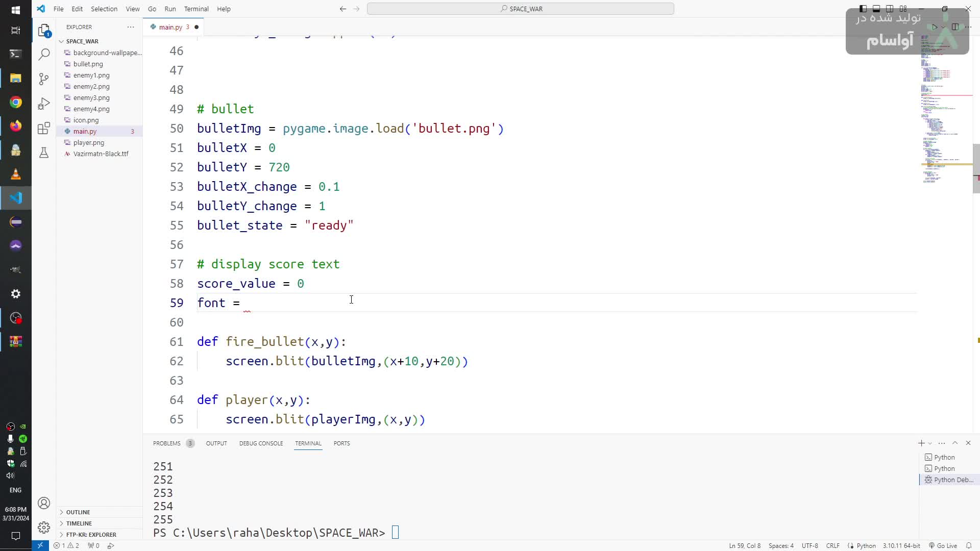Open the Testing flask icon view

tap(44, 153)
